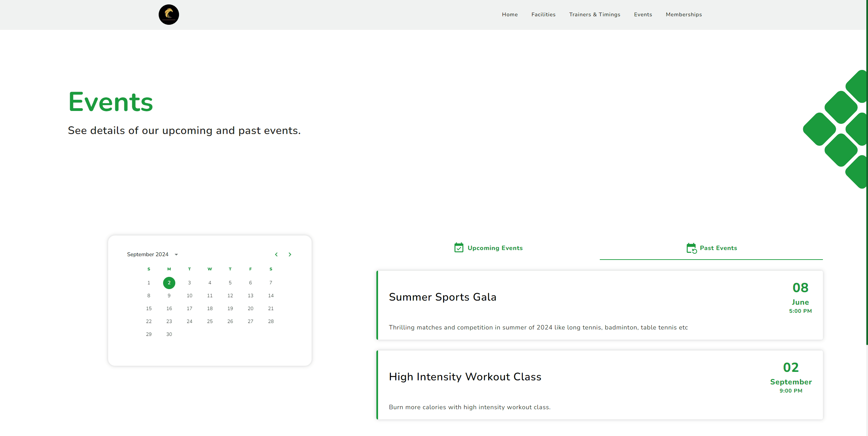Viewport: 868px width, 436px height.
Task: Choose day 13 on the calendar
Action: click(x=251, y=296)
